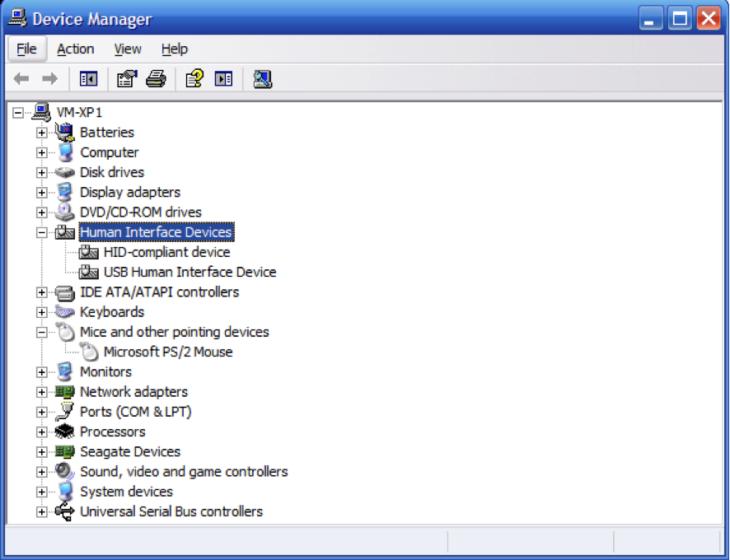Screen dimensions: 730x560
Task: Click the HID-compliant device icon
Action: pos(88,252)
